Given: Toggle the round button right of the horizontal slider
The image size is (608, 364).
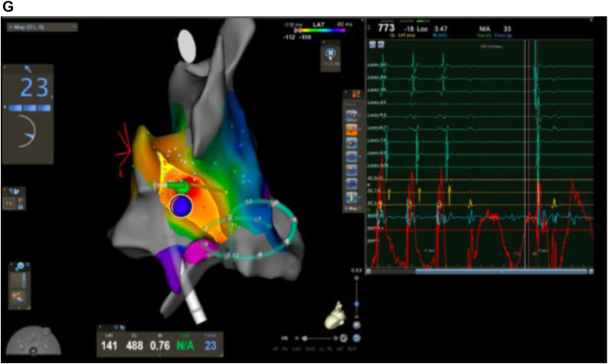Looking at the screenshot, I should tap(343, 339).
